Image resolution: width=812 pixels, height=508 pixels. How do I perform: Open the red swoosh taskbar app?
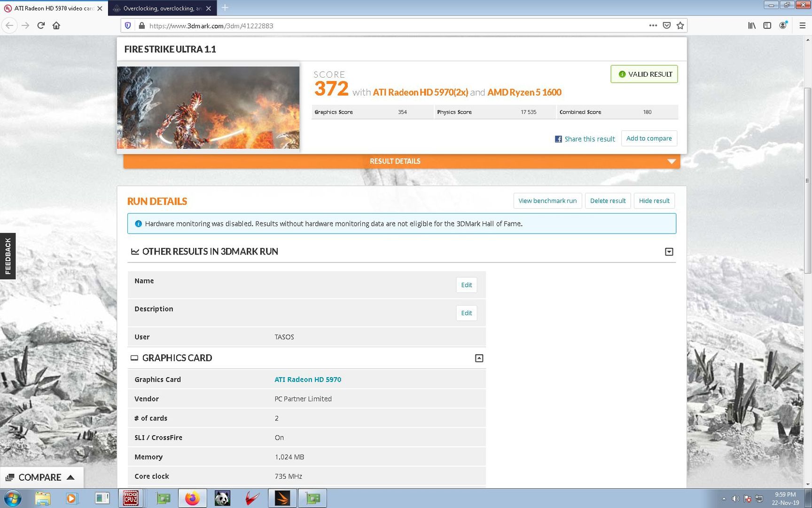coord(252,498)
